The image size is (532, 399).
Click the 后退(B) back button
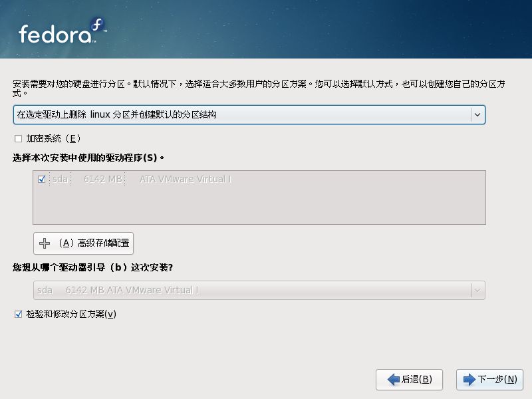click(409, 379)
